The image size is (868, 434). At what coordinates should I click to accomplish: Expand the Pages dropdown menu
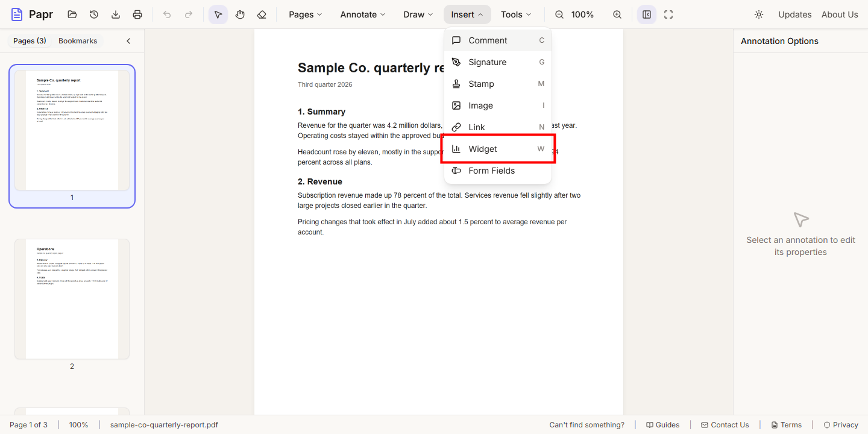(306, 14)
